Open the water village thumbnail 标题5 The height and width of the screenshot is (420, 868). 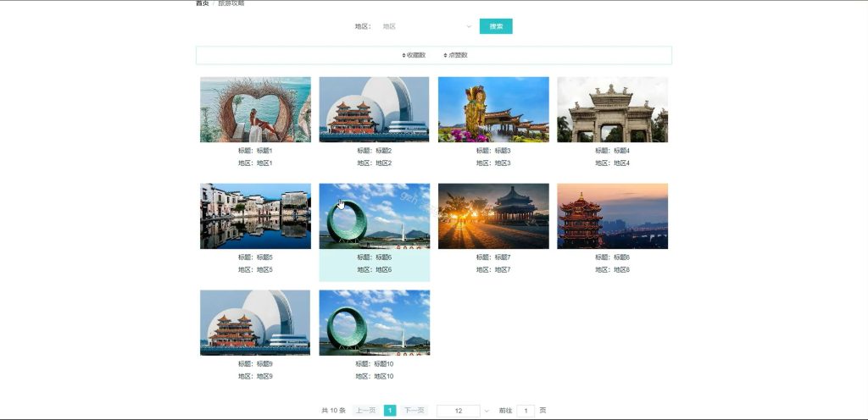click(255, 216)
